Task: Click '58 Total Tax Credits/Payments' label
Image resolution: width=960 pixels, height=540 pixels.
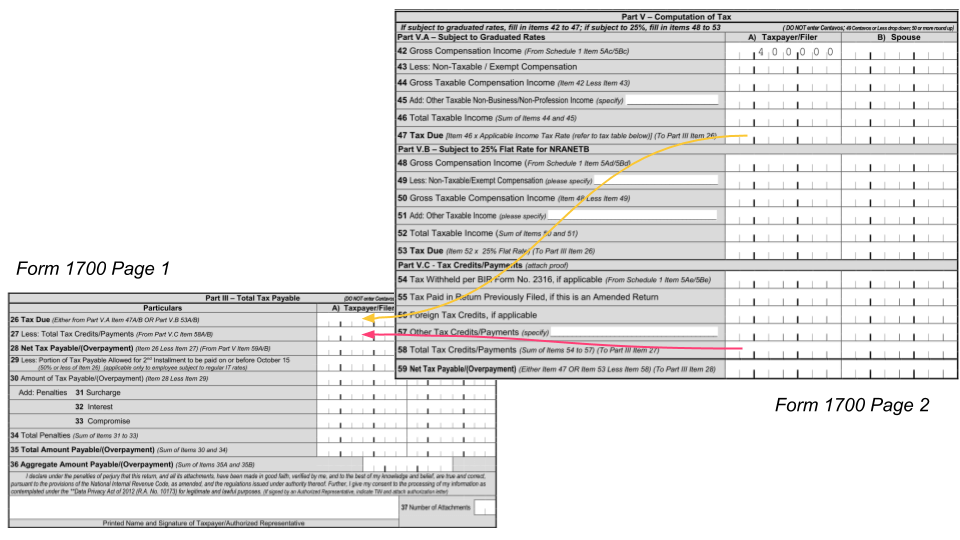Action: [528, 350]
